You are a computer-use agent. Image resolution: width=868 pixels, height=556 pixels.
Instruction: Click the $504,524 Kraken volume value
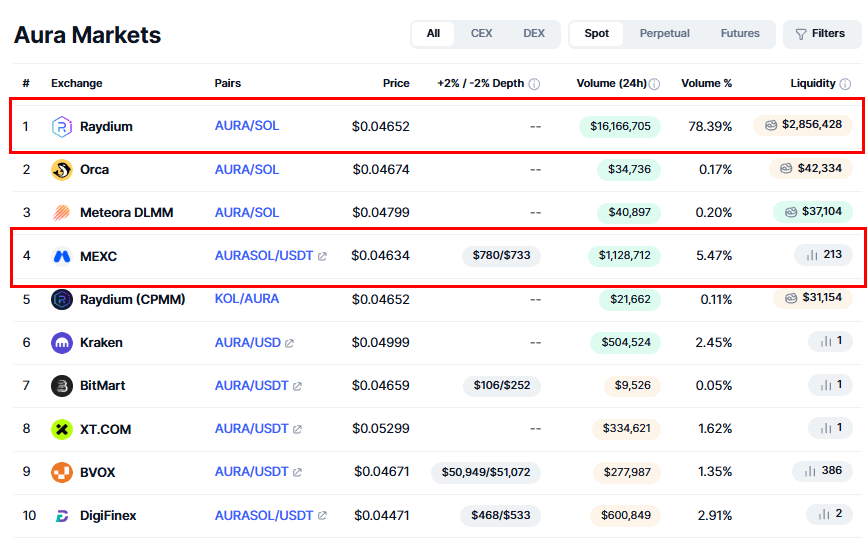tap(626, 342)
